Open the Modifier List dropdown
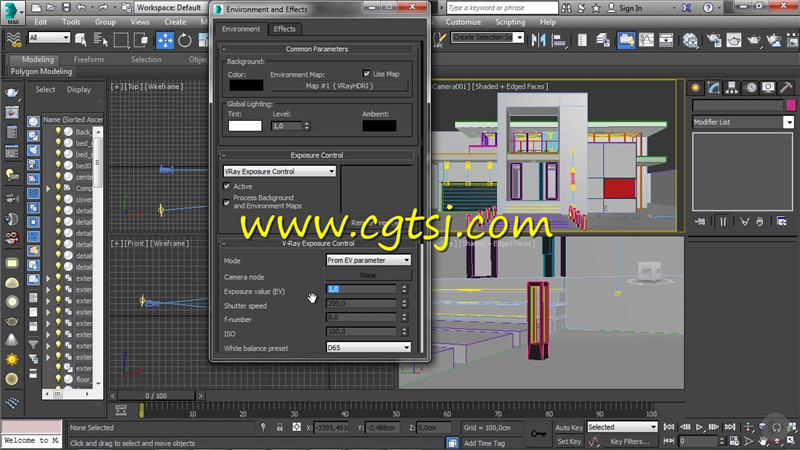This screenshot has height=450, width=800. coord(743,122)
